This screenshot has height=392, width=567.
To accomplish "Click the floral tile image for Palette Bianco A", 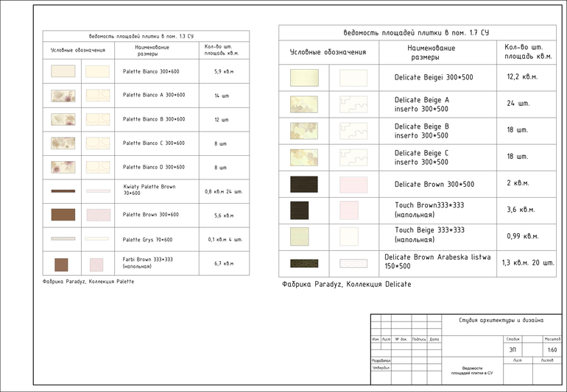I will coord(63,96).
